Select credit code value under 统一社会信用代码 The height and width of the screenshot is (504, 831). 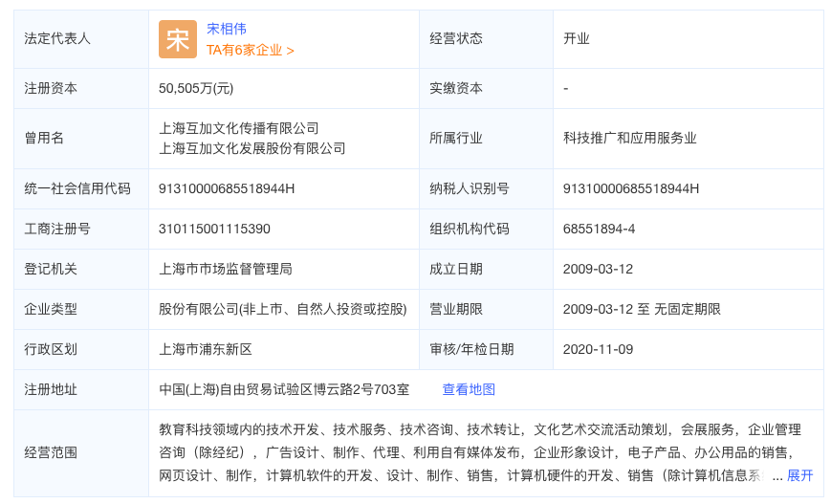(227, 188)
